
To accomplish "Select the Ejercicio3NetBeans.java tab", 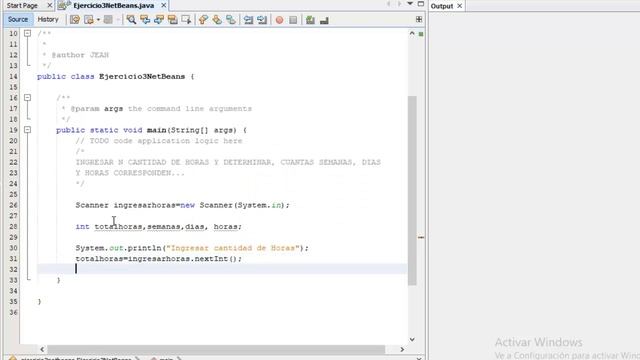I will tap(113, 5).
